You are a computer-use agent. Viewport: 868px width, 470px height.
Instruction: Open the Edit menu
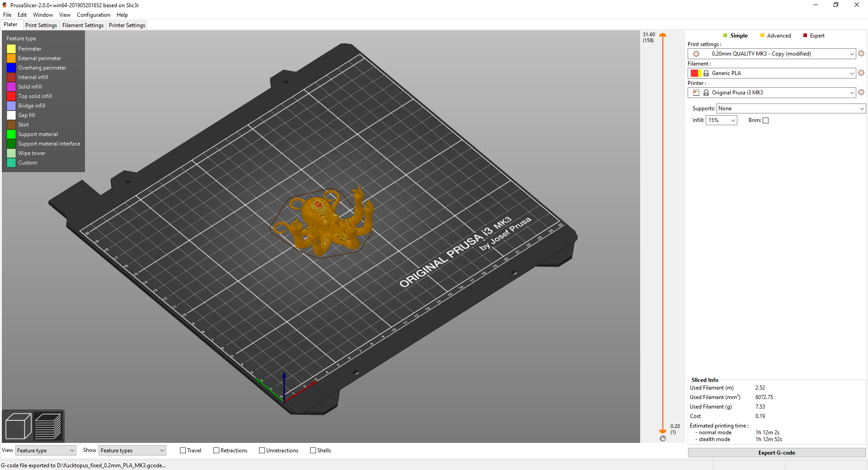(22, 15)
